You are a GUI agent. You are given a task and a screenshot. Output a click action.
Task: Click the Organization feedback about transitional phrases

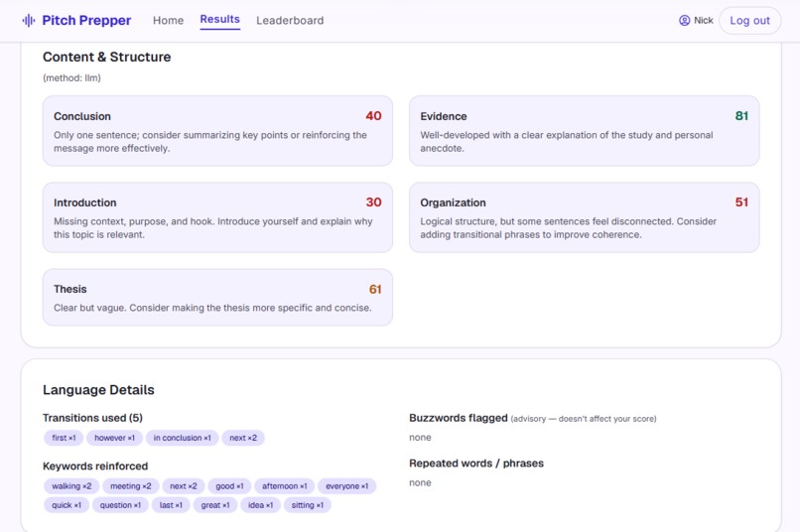(569, 228)
